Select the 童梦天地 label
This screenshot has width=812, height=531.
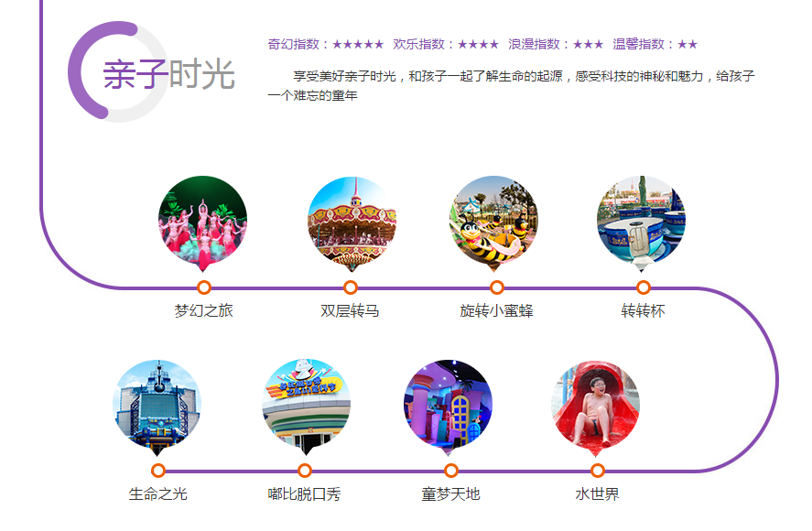pyautogui.click(x=451, y=493)
